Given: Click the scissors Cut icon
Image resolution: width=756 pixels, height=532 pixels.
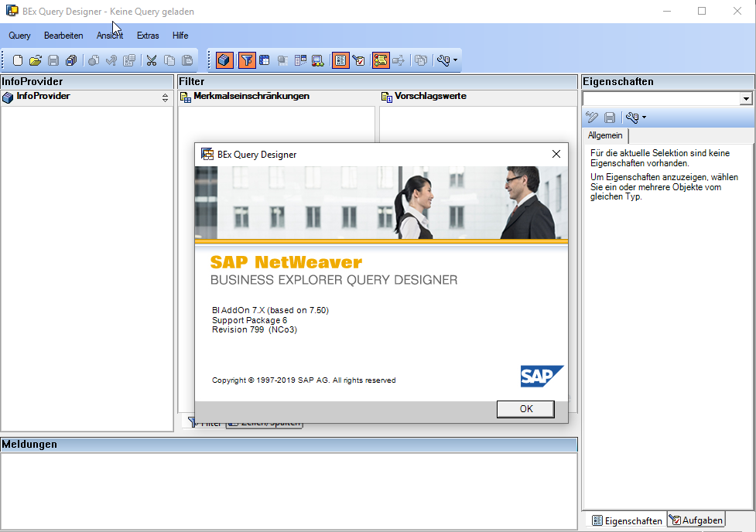Looking at the screenshot, I should pyautogui.click(x=152, y=60).
